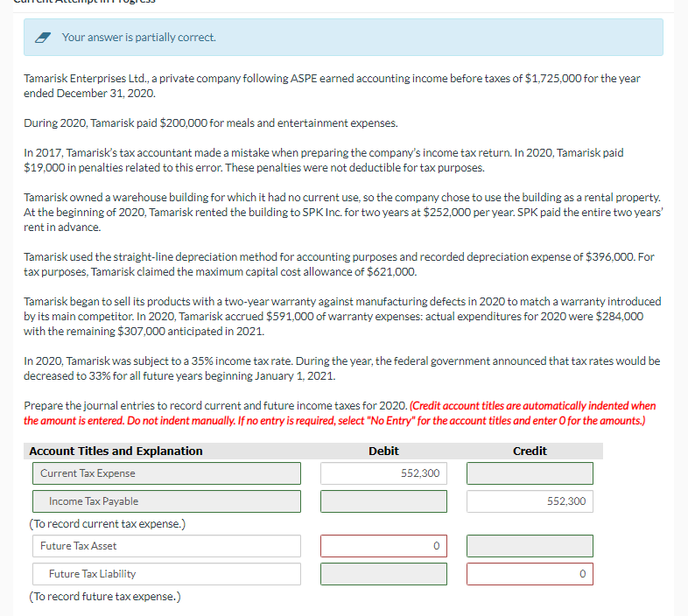Edit the Income Tax Payable credit amount 552,300
Viewport: 688px width, 616px height.
530,501
